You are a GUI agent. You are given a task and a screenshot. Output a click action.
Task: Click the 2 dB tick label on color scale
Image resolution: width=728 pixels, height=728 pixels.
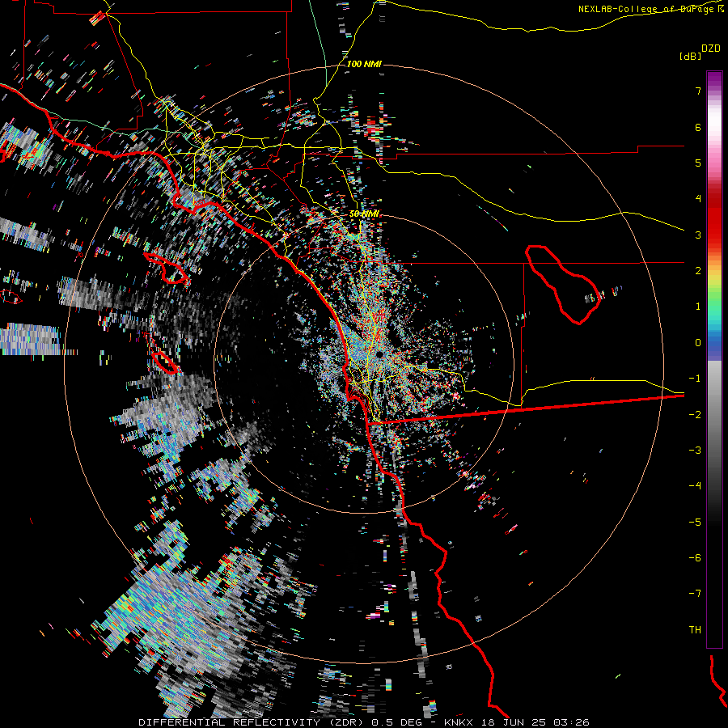point(698,271)
